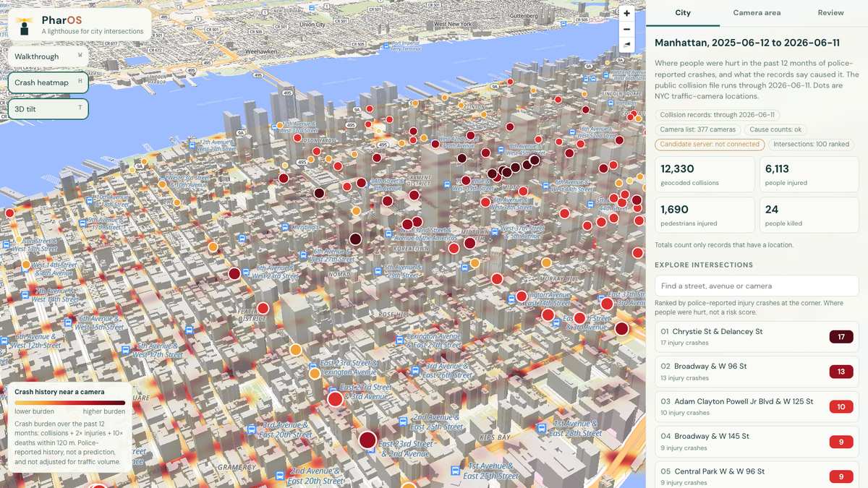Select red camera dot above Flatiron District label
This screenshot has height=488, width=868.
point(263,308)
